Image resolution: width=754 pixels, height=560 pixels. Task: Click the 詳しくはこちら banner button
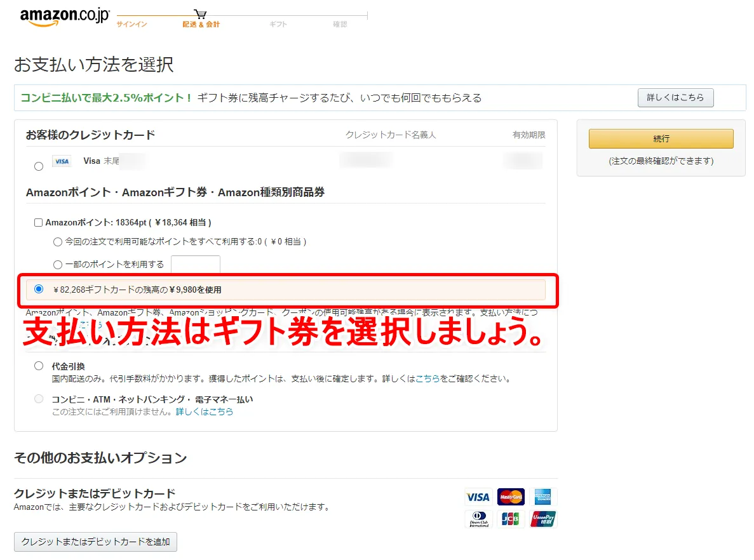click(676, 98)
